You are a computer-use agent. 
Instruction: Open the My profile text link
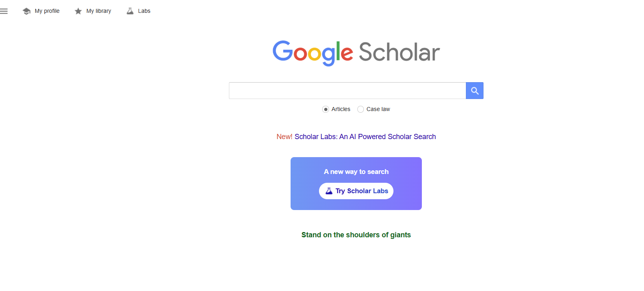[x=47, y=11]
